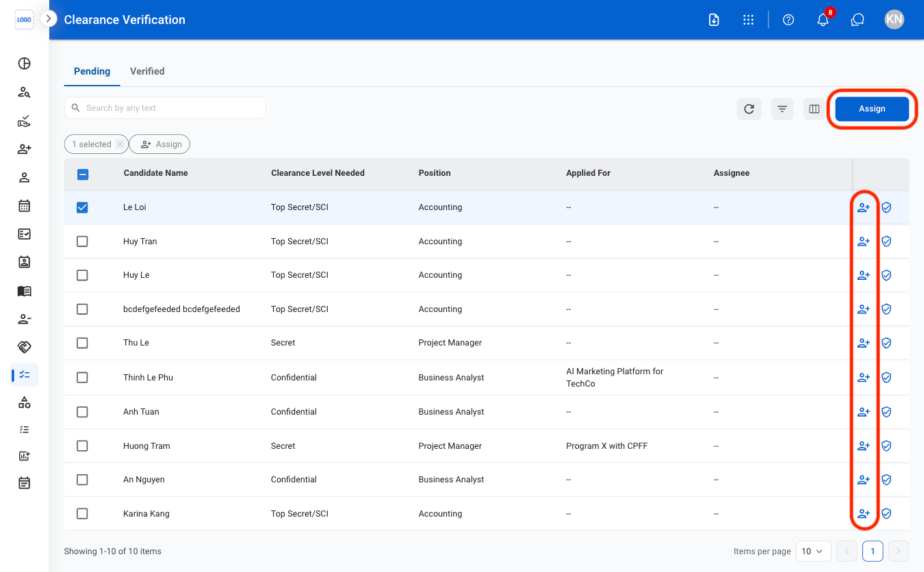
Task: Open the items per page dropdown
Action: [x=814, y=551]
